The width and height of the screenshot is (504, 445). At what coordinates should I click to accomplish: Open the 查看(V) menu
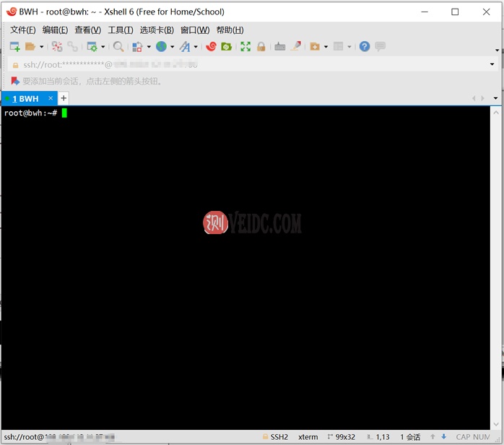[x=88, y=30]
